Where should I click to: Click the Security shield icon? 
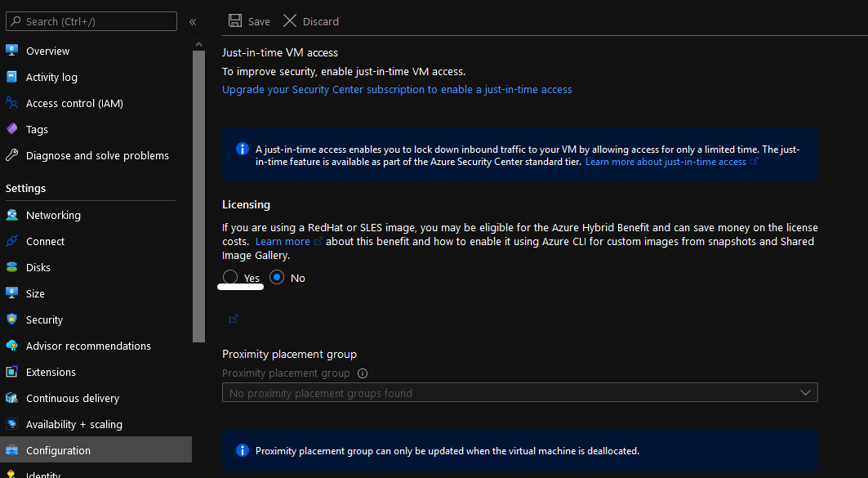[11, 319]
